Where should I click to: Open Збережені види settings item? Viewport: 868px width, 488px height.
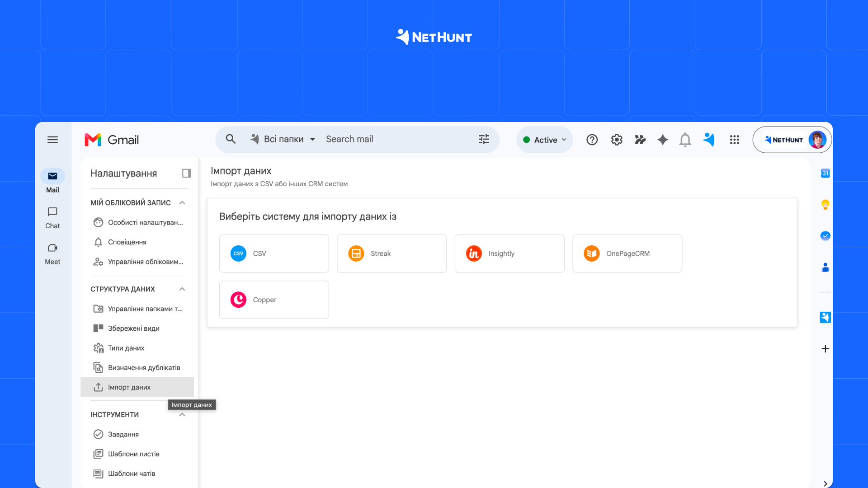pyautogui.click(x=137, y=328)
